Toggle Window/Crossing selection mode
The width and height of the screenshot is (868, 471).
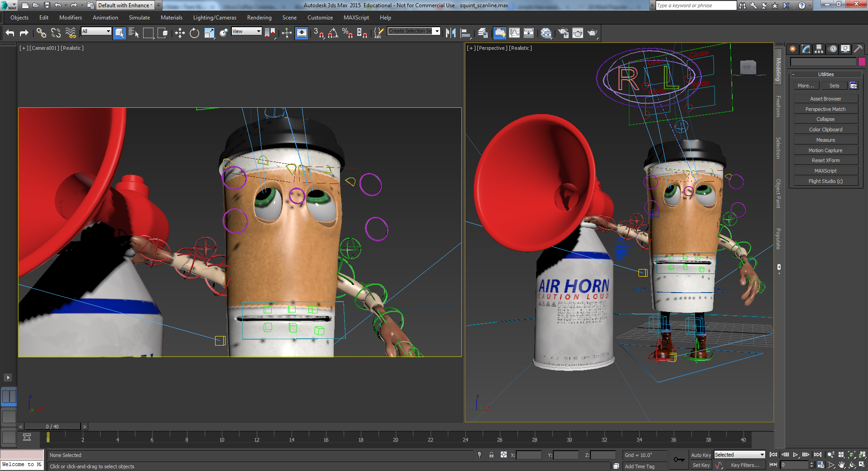tap(163, 33)
